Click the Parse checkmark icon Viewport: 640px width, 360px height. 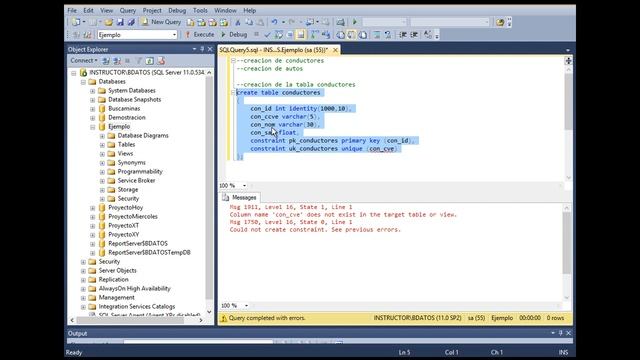click(x=267, y=35)
